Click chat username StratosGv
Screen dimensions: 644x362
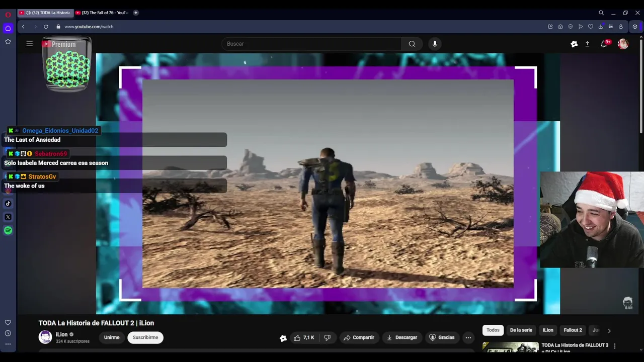42,177
